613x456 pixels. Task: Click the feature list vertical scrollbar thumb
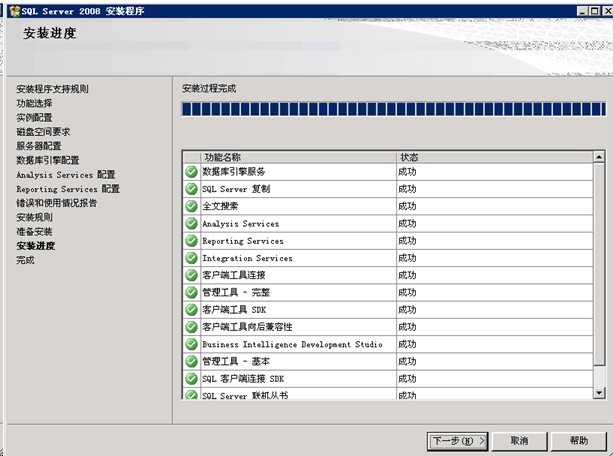[x=599, y=264]
